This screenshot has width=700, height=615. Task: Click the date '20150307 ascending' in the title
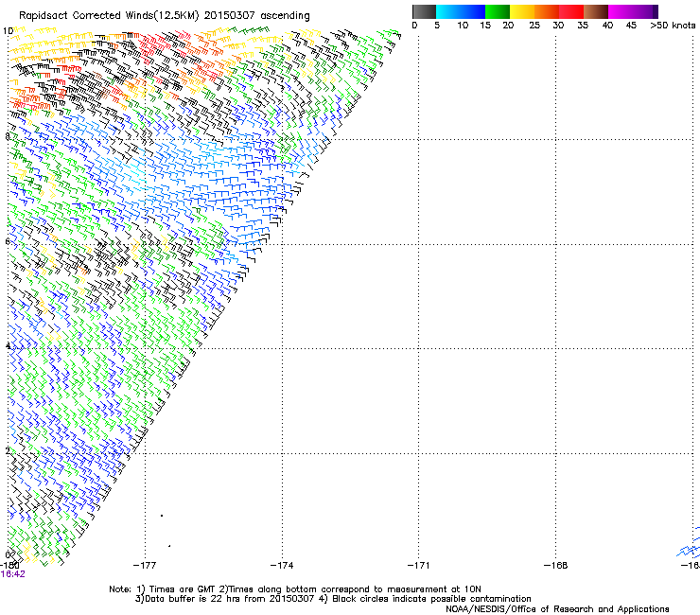(x=256, y=15)
